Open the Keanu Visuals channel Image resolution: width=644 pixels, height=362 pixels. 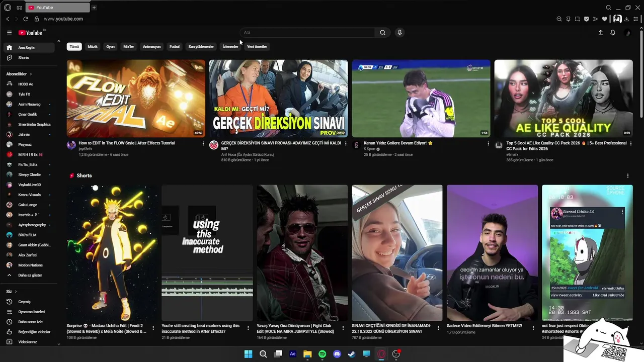(x=30, y=195)
